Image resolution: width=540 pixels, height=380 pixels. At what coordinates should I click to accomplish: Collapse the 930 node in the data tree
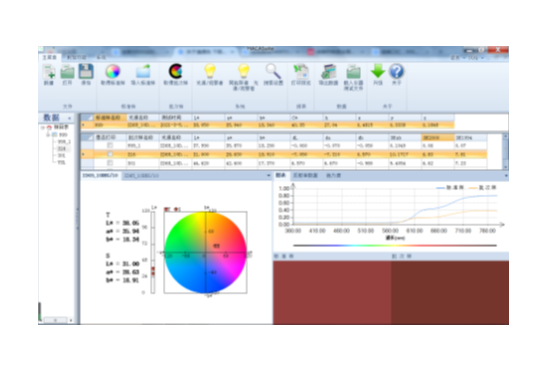coord(48,135)
